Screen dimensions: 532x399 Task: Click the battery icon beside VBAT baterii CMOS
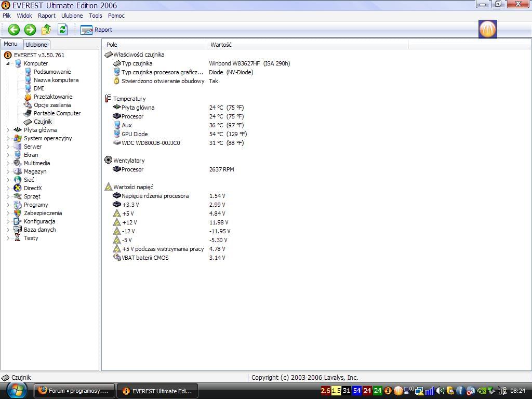tap(117, 258)
